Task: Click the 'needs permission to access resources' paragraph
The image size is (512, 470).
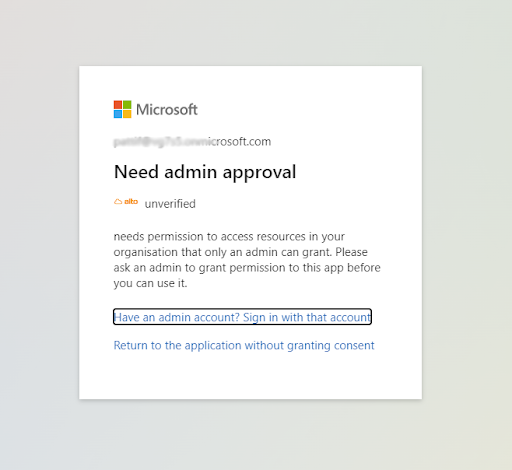Action: coord(247,260)
